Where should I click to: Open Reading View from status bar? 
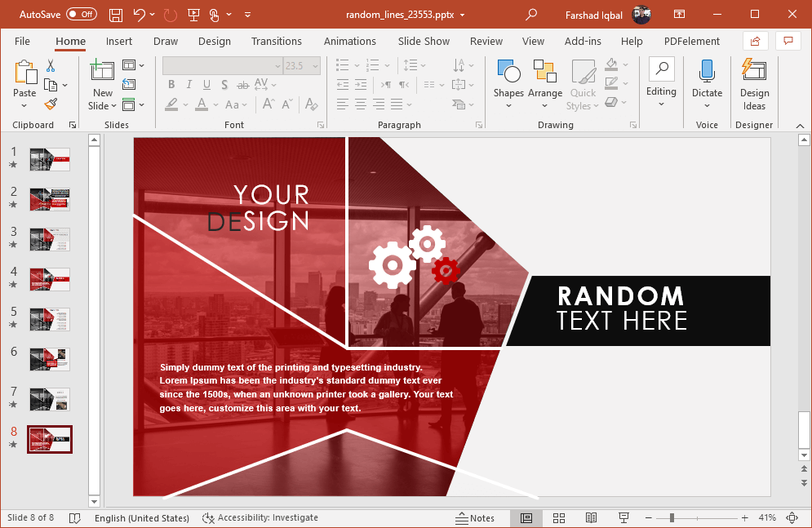coord(591,518)
